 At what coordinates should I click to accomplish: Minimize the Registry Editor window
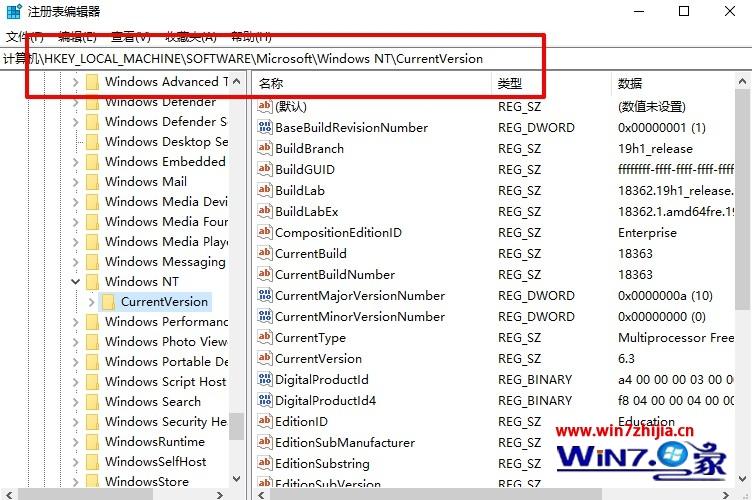pyautogui.click(x=639, y=11)
